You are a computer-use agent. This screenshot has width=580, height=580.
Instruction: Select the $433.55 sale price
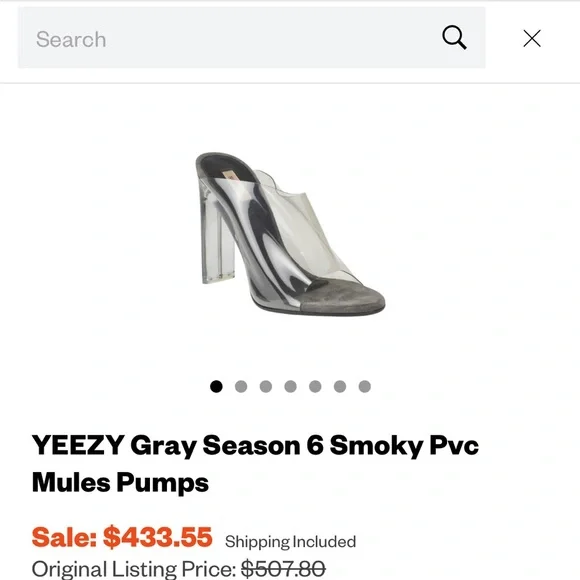tap(158, 537)
